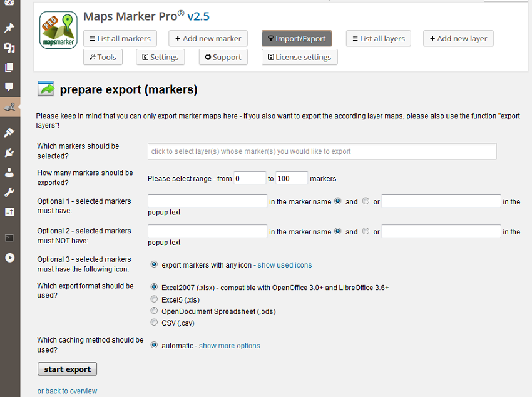
Task: Select the automatic caching method radio
Action: tap(154, 344)
